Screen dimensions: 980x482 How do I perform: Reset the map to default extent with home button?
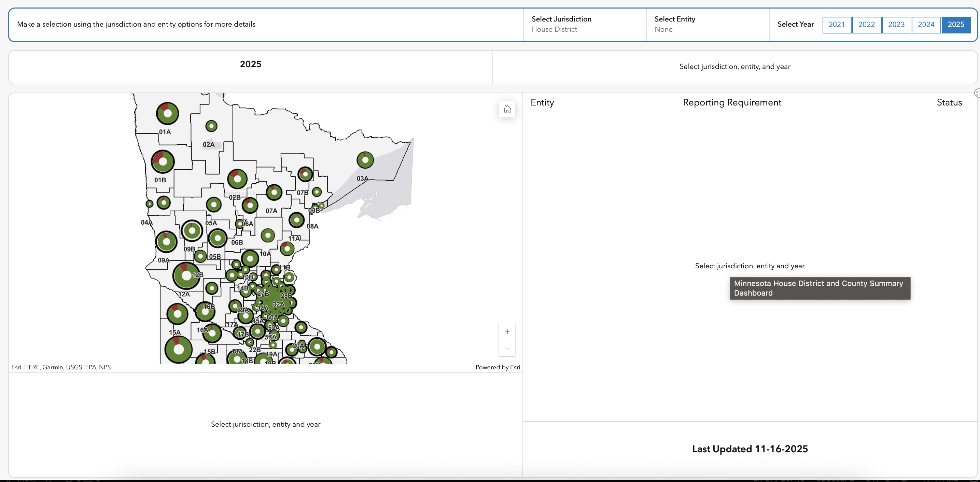click(507, 109)
